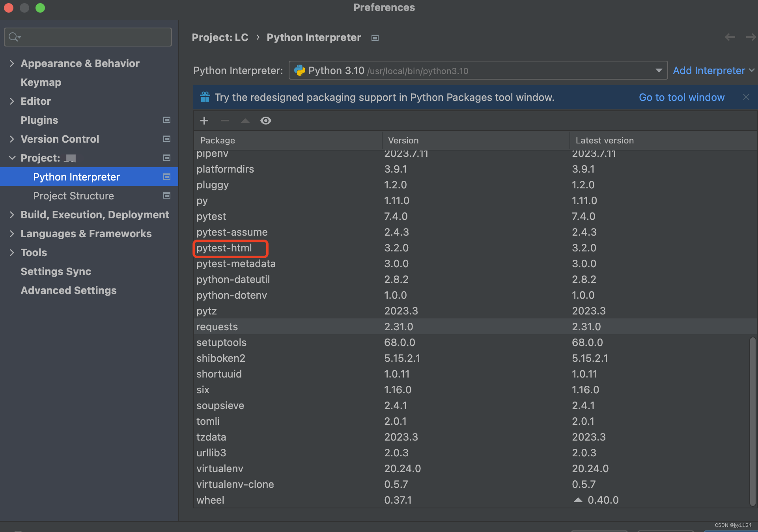Collapse the Project tree node

pos(12,158)
